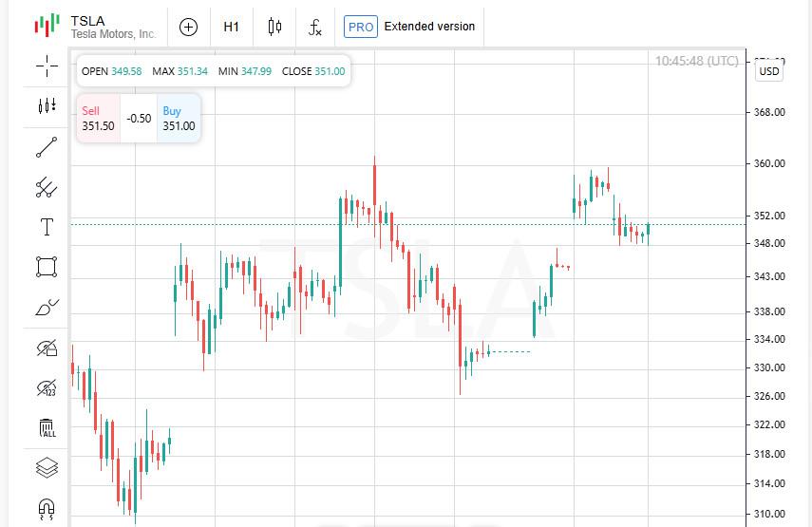Viewport: 812px width, 527px height.
Task: Select the pitchfork drawing tool
Action: tap(47, 187)
